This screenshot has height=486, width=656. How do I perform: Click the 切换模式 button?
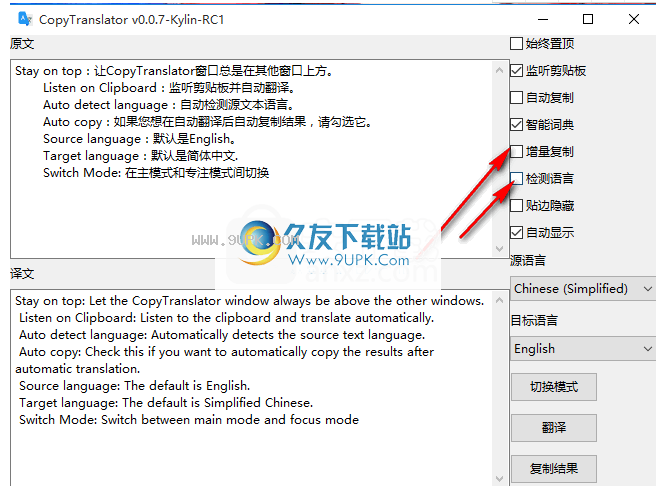click(x=554, y=387)
